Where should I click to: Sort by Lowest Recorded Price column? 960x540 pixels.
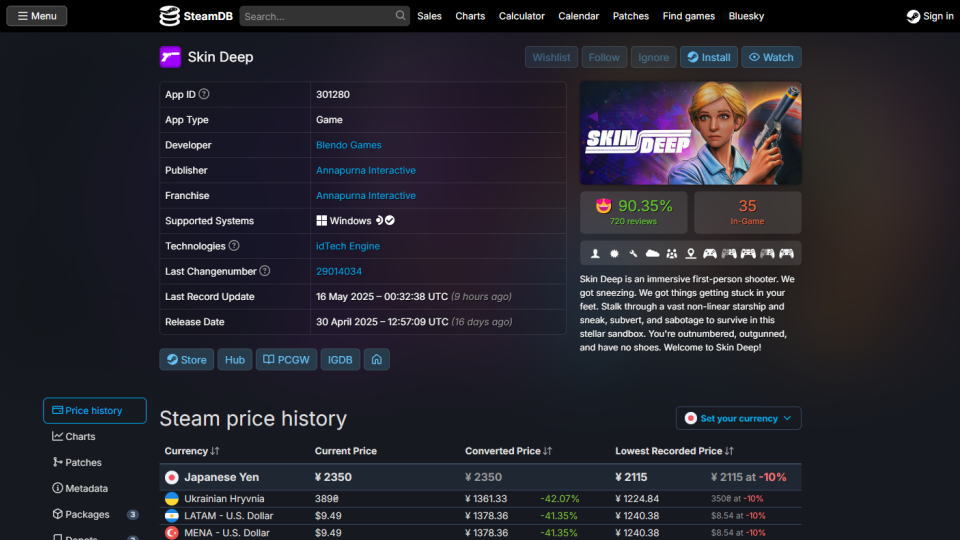point(674,451)
